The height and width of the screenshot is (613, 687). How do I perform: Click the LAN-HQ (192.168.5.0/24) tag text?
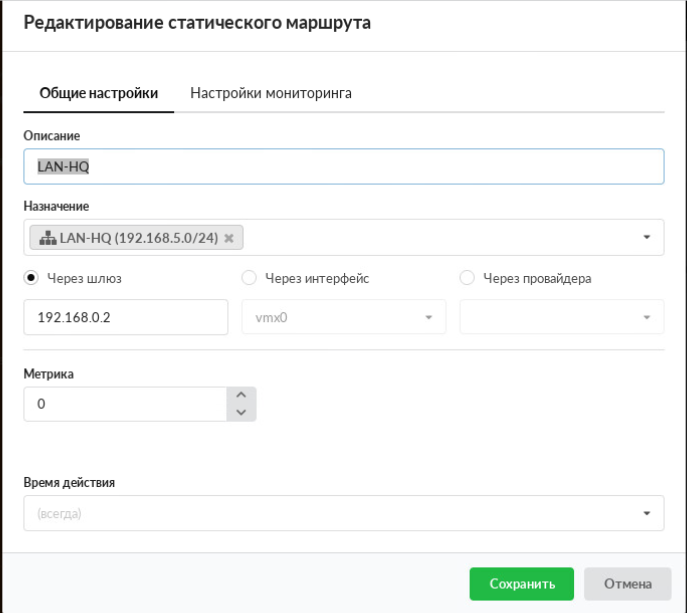coord(139,238)
